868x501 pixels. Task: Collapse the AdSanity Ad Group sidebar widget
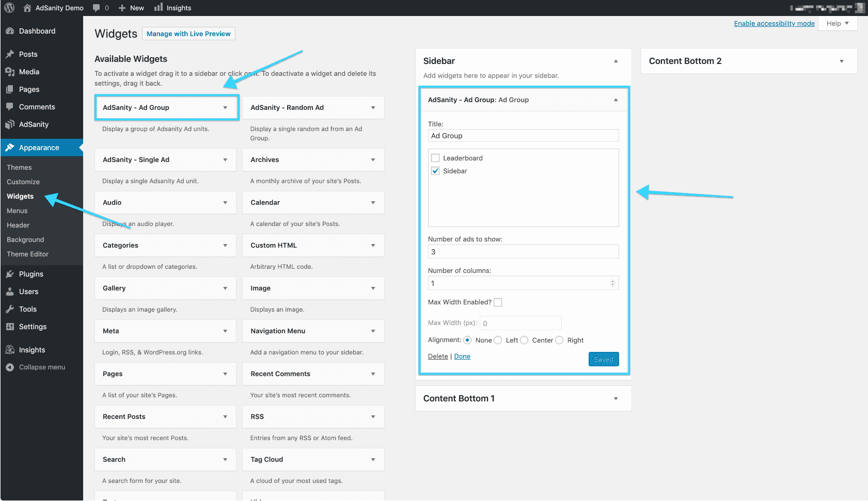pyautogui.click(x=616, y=100)
